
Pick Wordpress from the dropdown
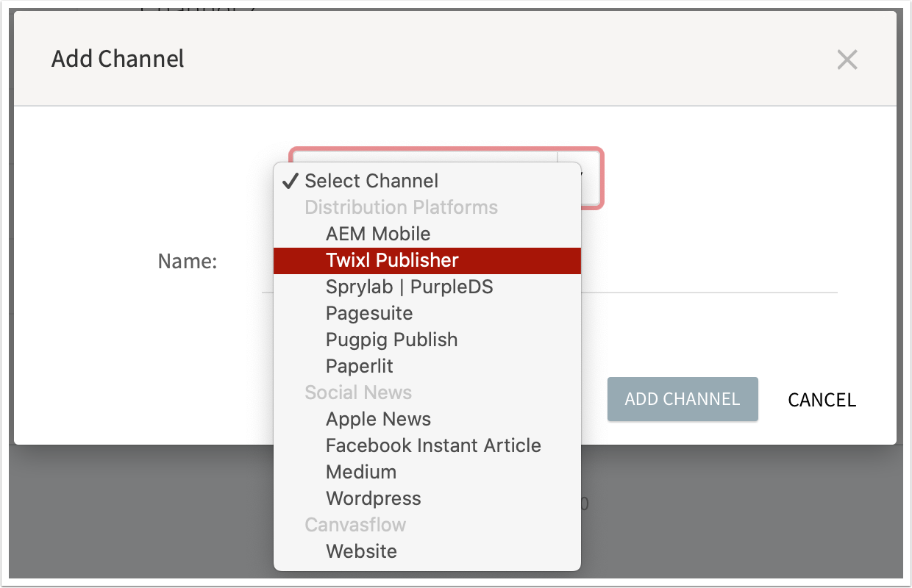click(x=427, y=498)
